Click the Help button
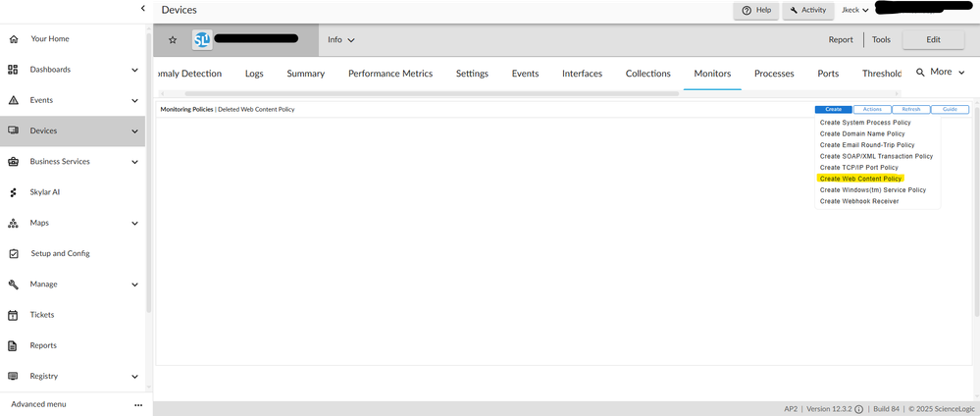The width and height of the screenshot is (980, 416). click(x=755, y=10)
